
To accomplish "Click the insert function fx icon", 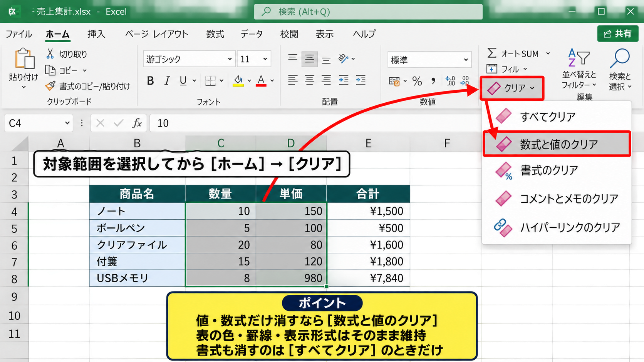I will tap(137, 123).
